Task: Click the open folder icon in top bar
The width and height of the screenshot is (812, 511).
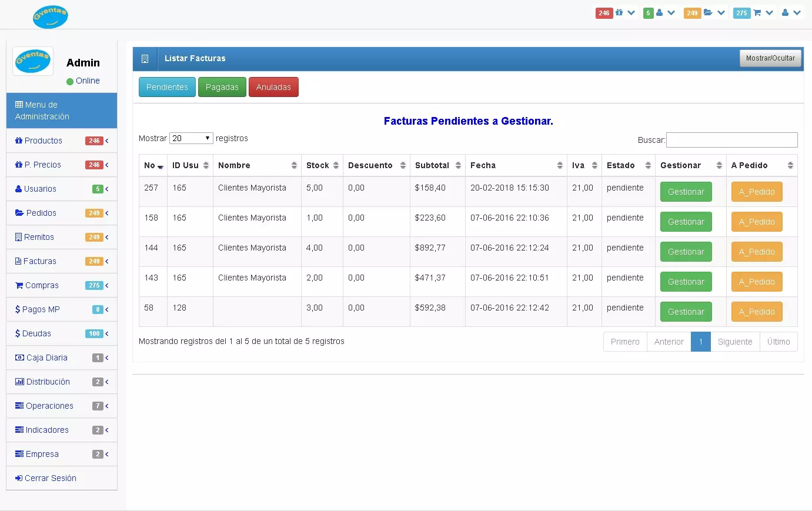Action: 708,12
